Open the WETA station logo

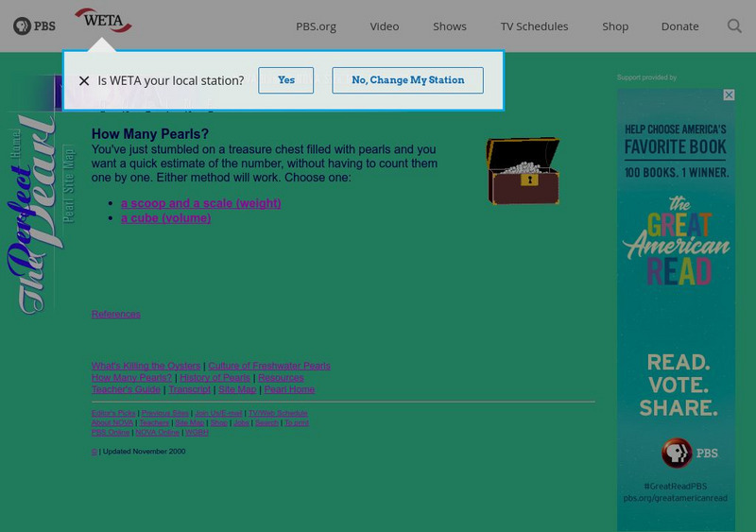tap(103, 21)
